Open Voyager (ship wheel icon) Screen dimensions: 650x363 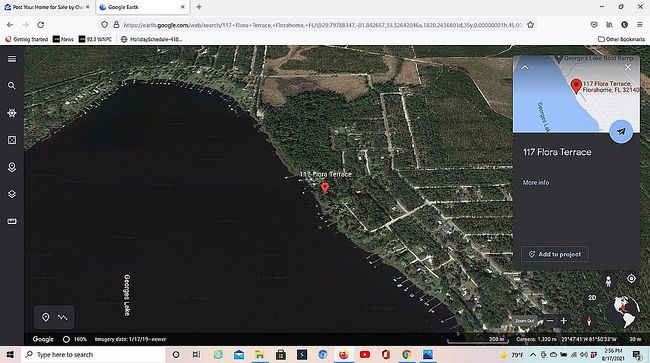[12, 113]
